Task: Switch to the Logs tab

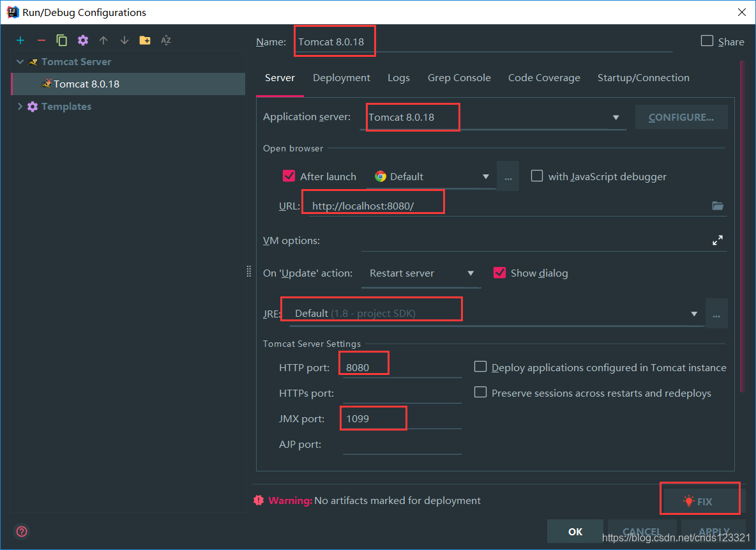Action: pyautogui.click(x=398, y=78)
